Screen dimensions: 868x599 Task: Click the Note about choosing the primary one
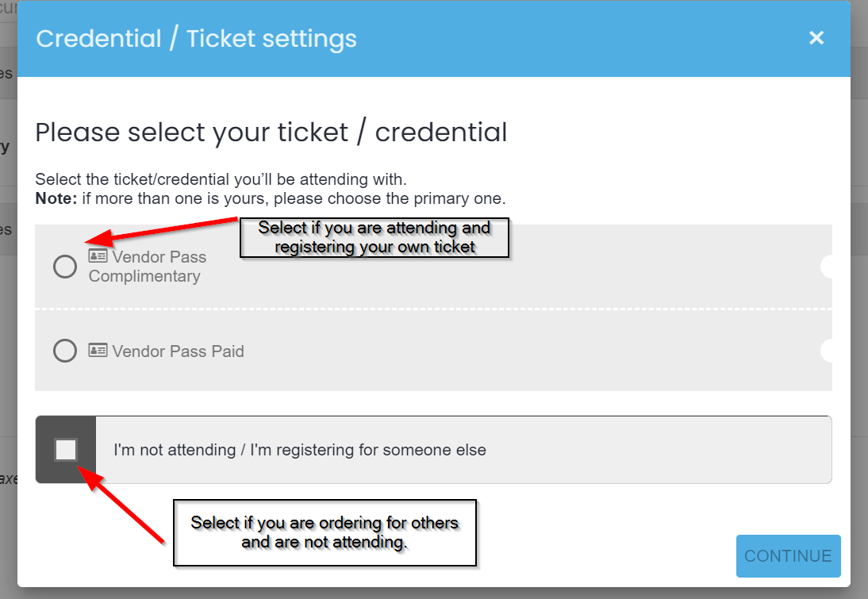271,198
